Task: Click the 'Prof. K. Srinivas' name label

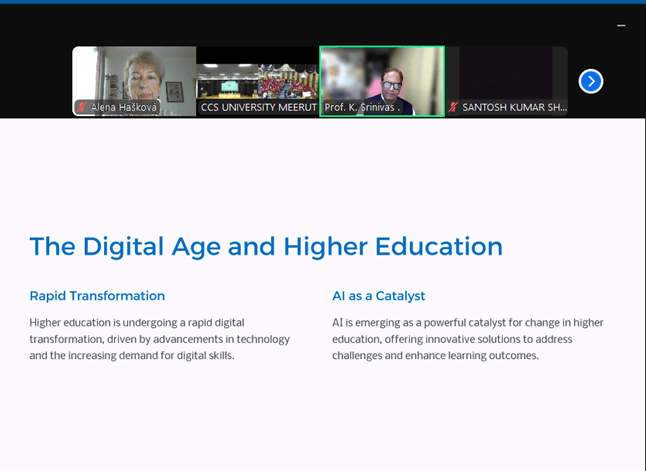Action: pyautogui.click(x=362, y=107)
